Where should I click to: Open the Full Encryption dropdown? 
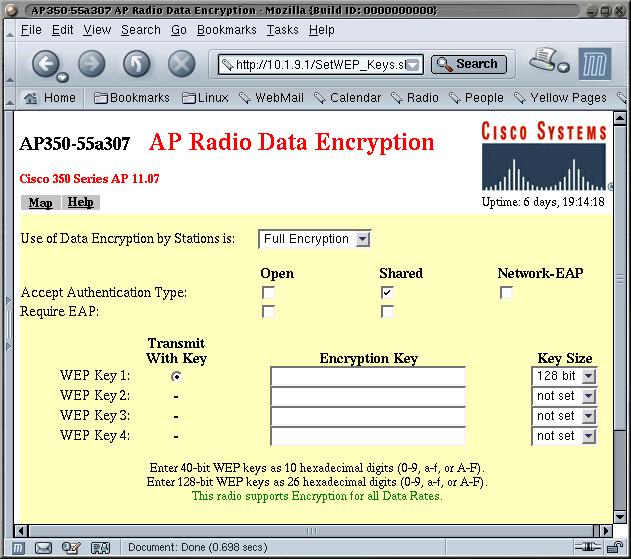(x=314, y=239)
